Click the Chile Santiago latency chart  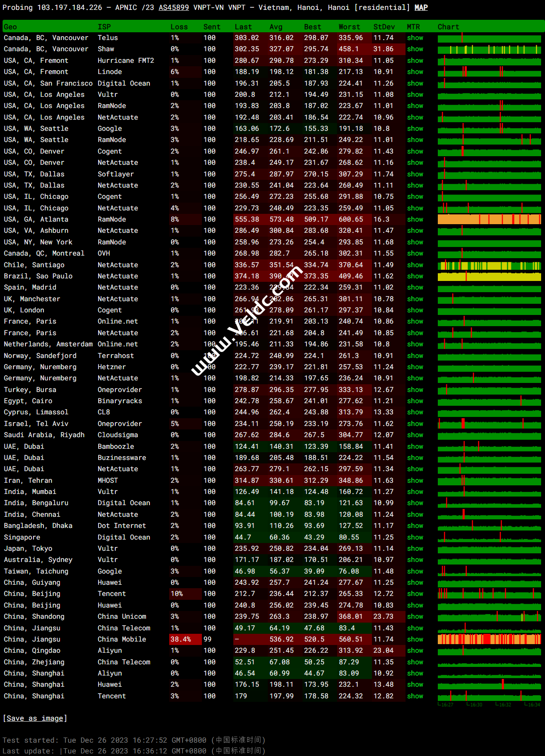coord(489,265)
